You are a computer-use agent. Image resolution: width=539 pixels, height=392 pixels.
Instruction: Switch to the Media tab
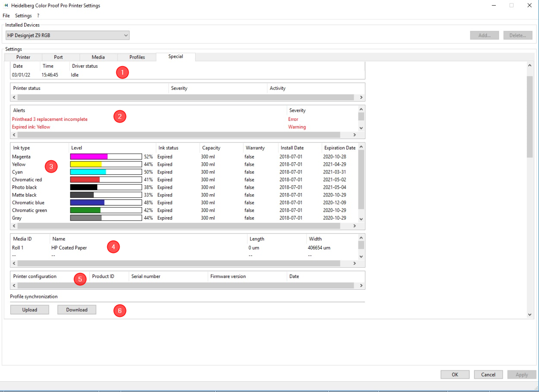click(98, 57)
